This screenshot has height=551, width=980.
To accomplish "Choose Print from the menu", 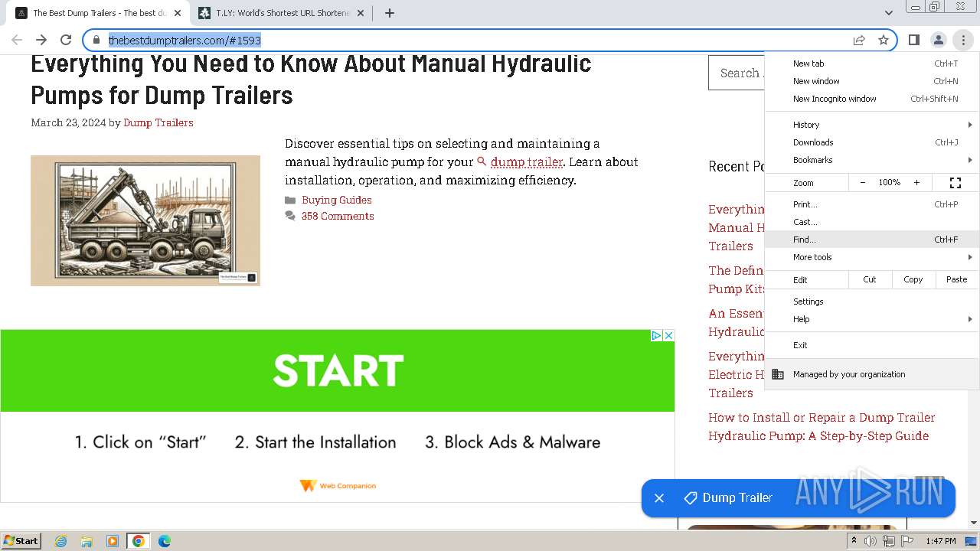I will (x=872, y=204).
